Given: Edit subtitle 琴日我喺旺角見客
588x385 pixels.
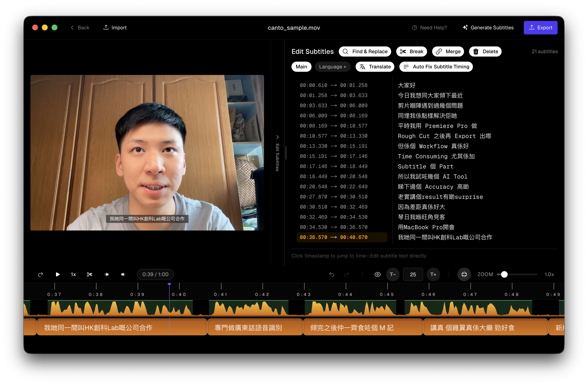Looking at the screenshot, I should [x=421, y=217].
